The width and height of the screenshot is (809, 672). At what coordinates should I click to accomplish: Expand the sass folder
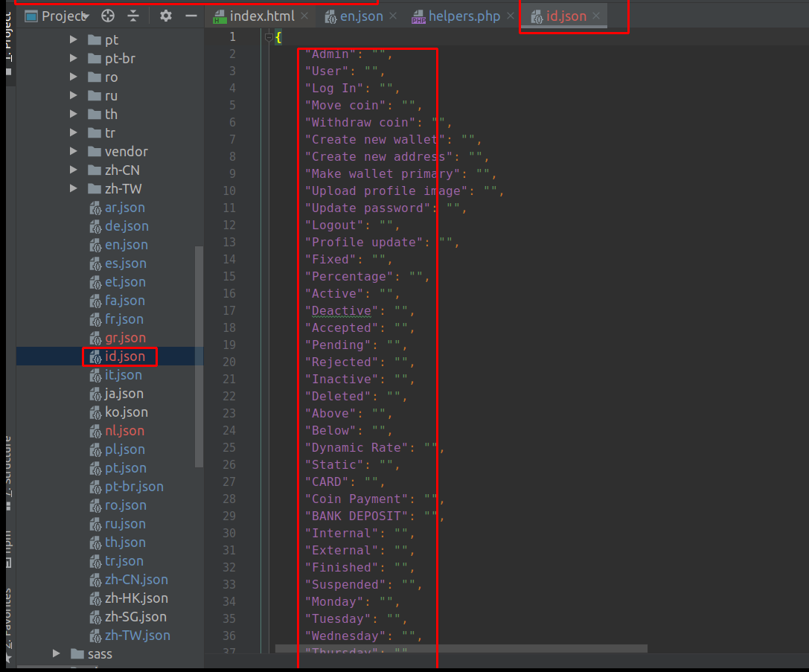57,654
